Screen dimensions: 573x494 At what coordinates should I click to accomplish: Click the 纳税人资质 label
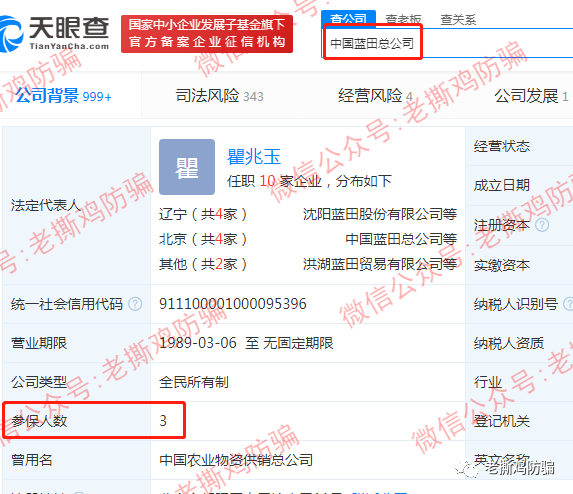pyautogui.click(x=509, y=343)
